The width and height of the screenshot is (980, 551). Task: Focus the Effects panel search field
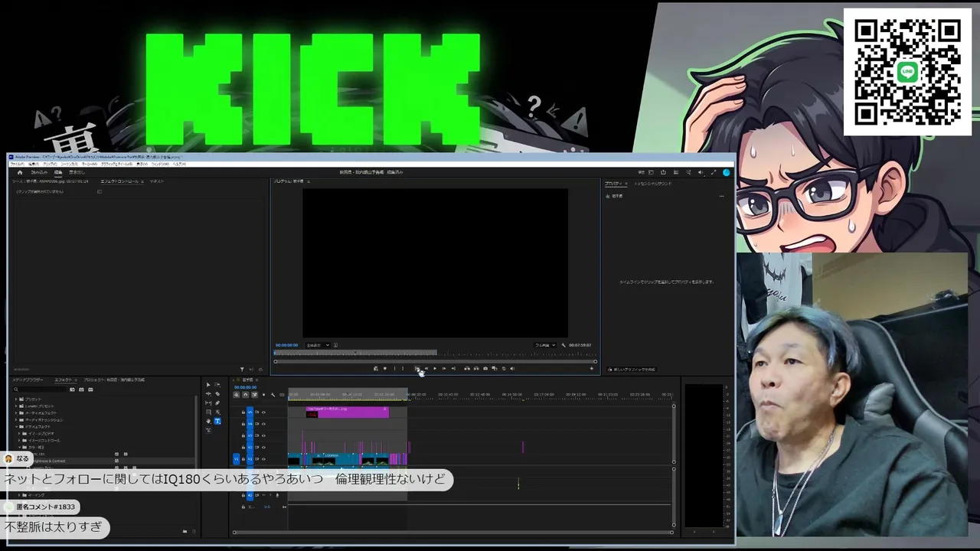pos(41,390)
